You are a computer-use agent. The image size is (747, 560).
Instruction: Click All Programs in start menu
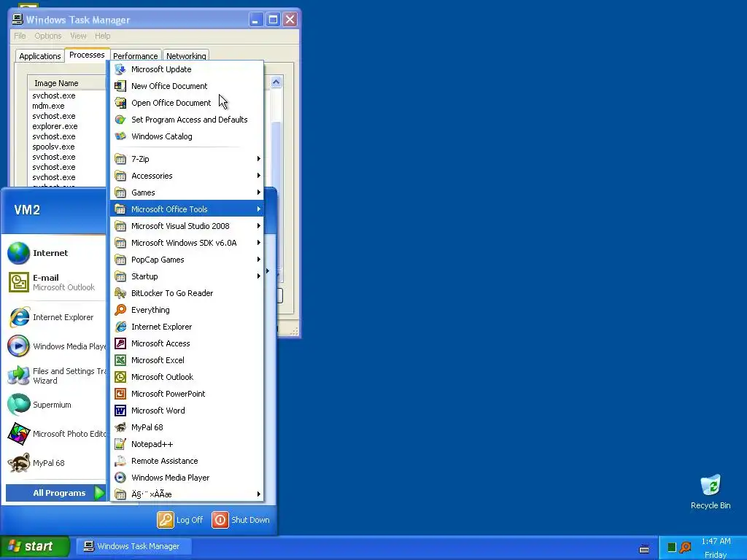tap(55, 493)
